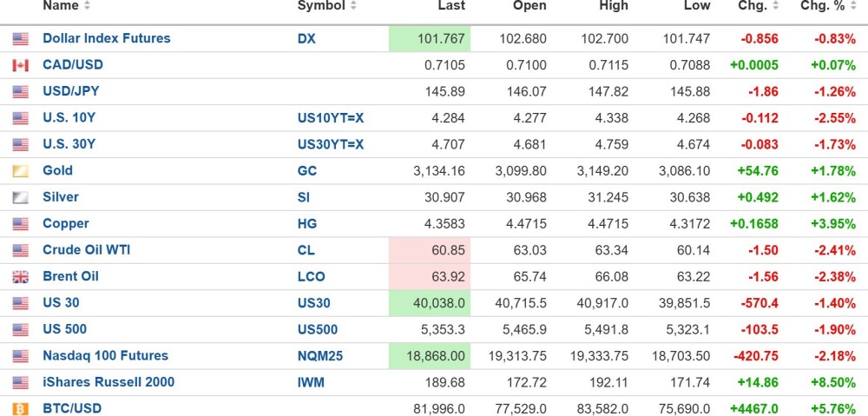The height and width of the screenshot is (416, 868).
Task: Click the US flag beside Nasdaq 100 Futures
Action: [x=21, y=356]
